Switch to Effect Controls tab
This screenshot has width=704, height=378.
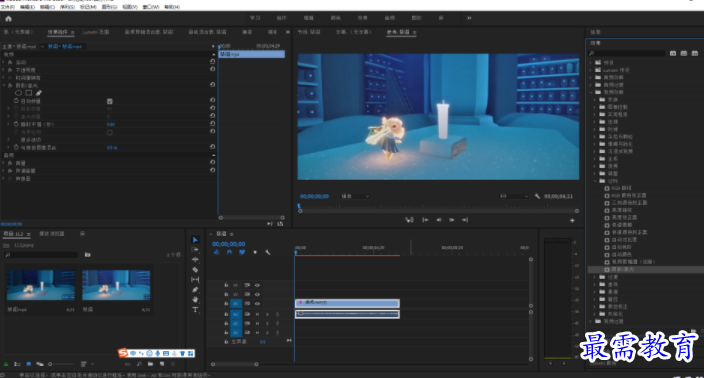(x=58, y=32)
